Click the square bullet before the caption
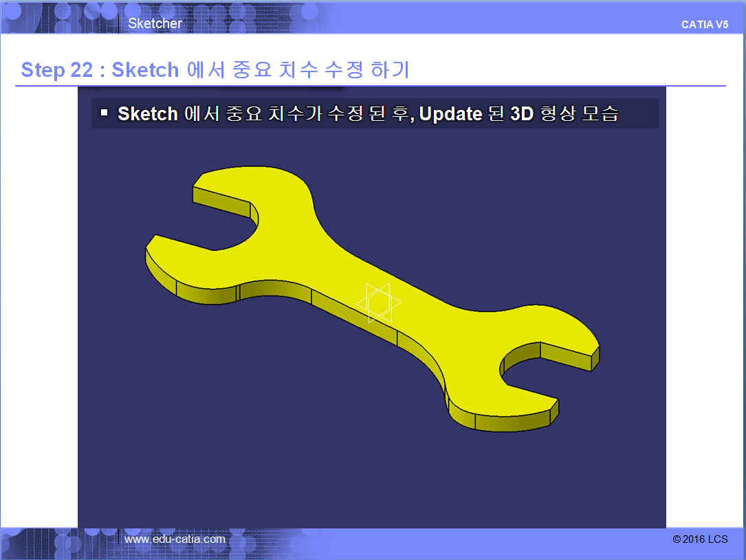Viewport: 746px width, 560px height. (x=105, y=113)
